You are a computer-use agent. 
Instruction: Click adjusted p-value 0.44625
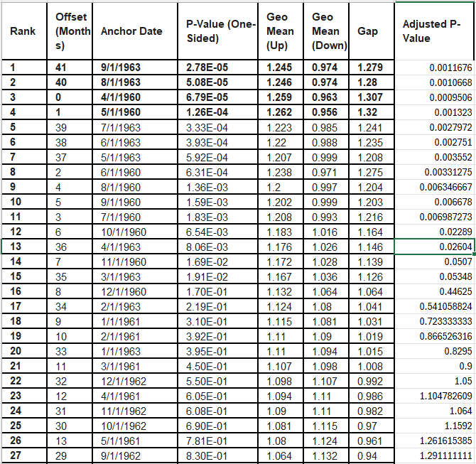434,291
